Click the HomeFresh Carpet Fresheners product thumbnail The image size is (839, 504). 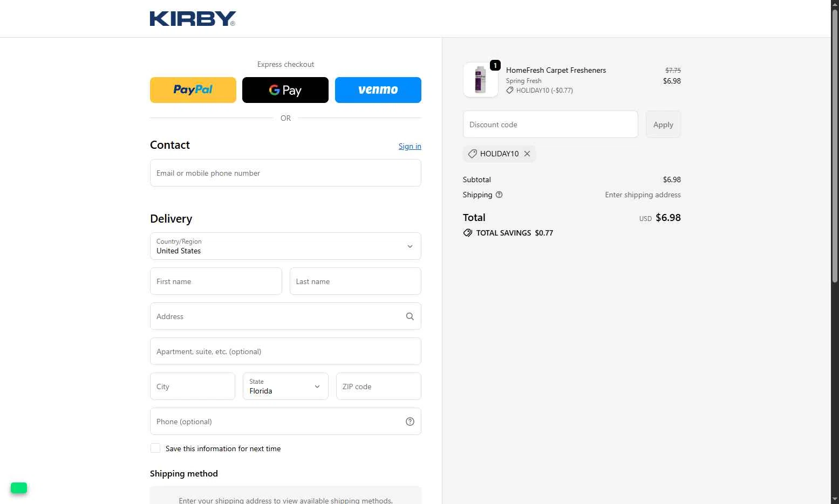(481, 80)
